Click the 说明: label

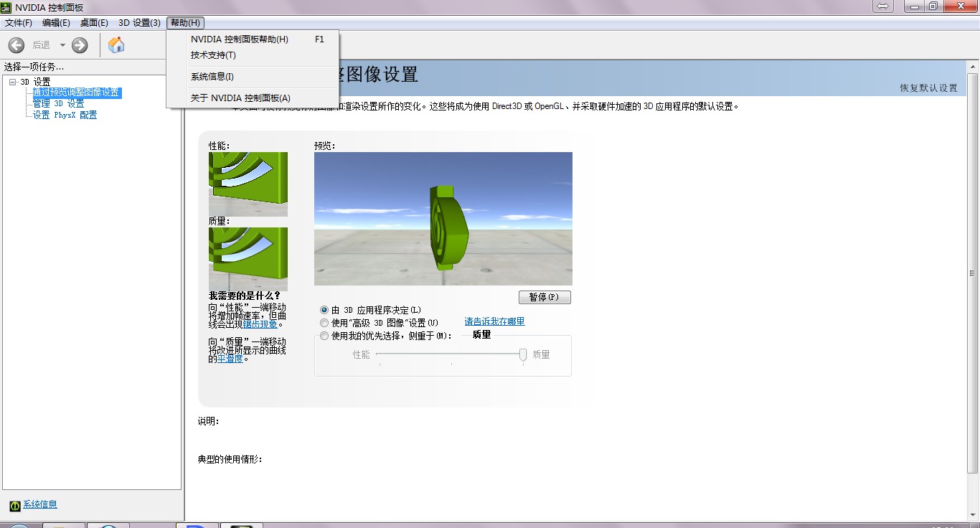coord(209,421)
